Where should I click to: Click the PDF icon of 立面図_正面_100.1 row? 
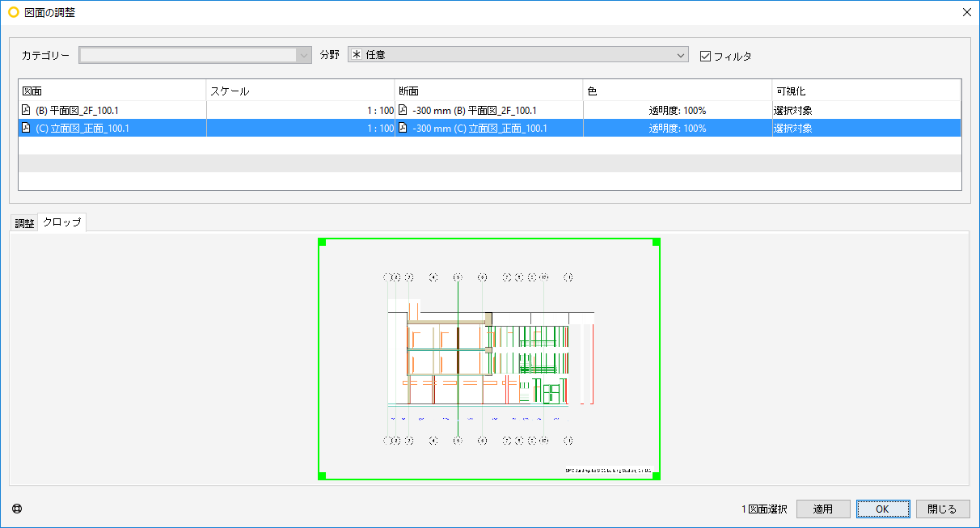pyautogui.click(x=26, y=128)
